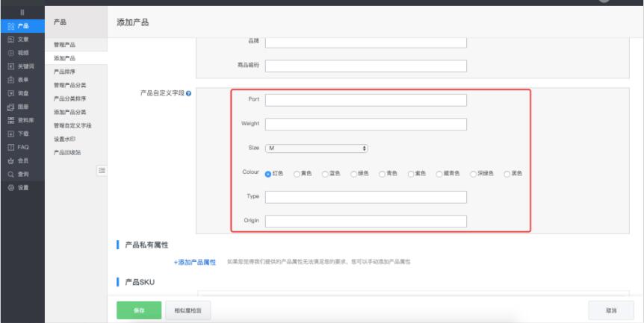644x323 pixels.
Task: Open the 下载 downloads section
Action: coord(22,133)
